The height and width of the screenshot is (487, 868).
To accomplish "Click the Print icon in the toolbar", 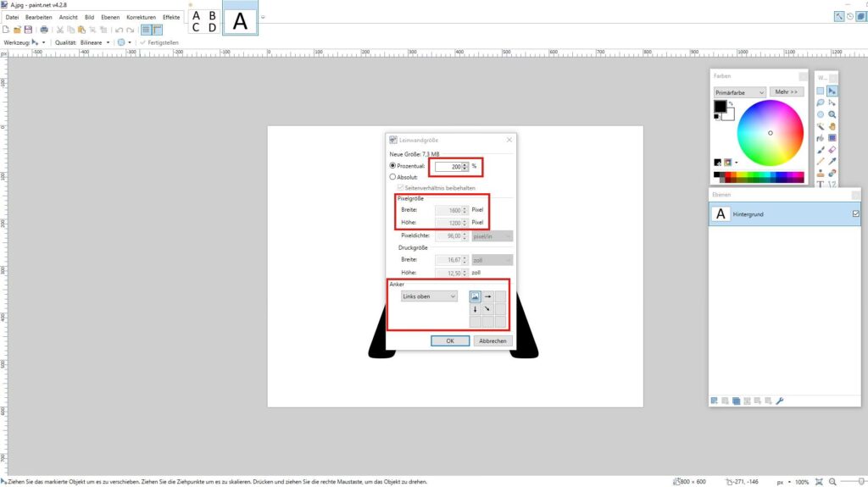I will tap(44, 30).
